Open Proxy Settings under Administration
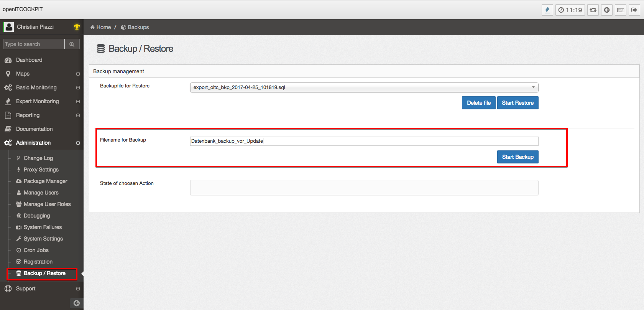Viewport: 644px width, 310px height. coord(41,170)
